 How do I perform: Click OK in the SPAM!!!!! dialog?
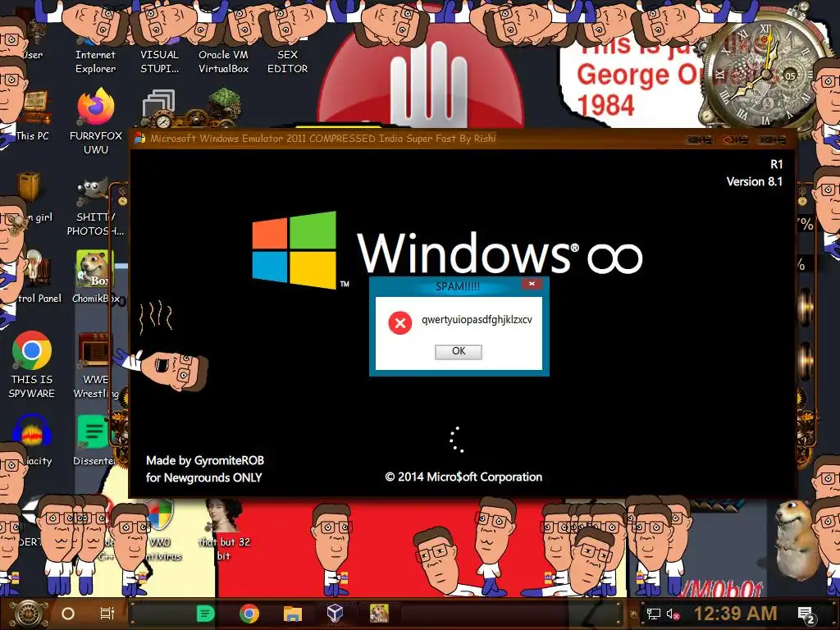coord(458,351)
